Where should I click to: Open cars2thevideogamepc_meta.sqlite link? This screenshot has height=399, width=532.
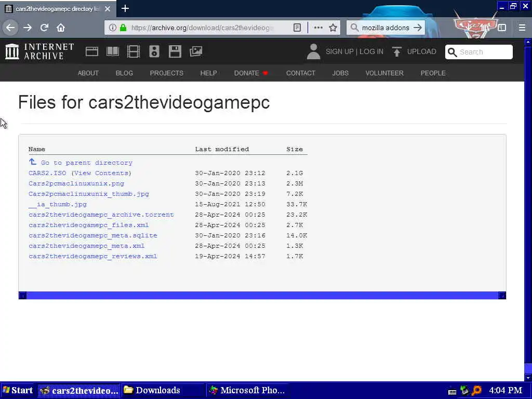pyautogui.click(x=93, y=235)
